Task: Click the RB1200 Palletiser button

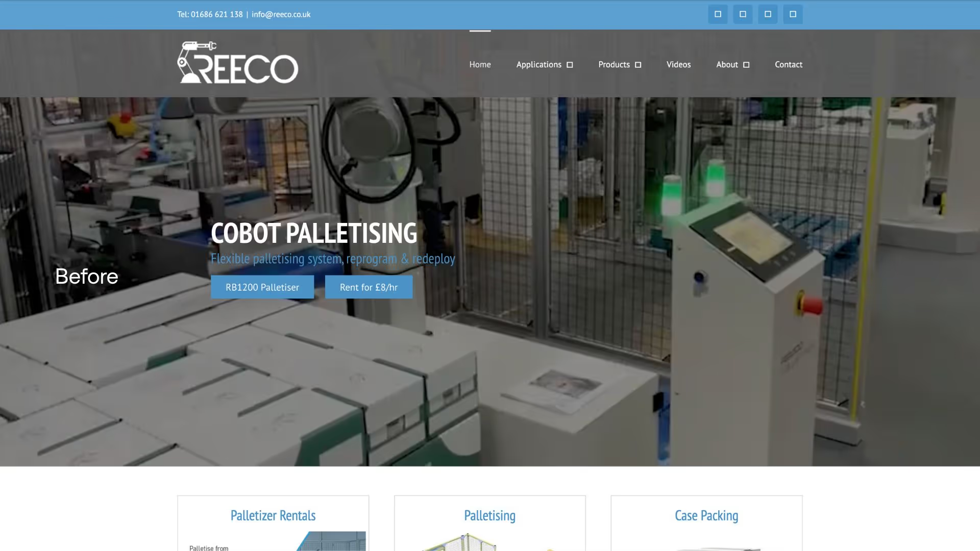Action: 262,287
